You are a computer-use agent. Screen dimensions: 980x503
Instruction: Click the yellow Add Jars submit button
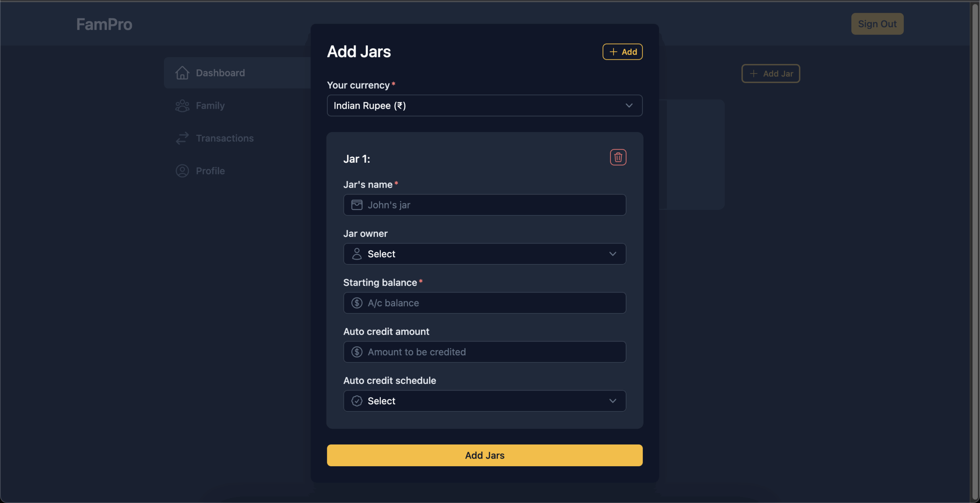485,455
